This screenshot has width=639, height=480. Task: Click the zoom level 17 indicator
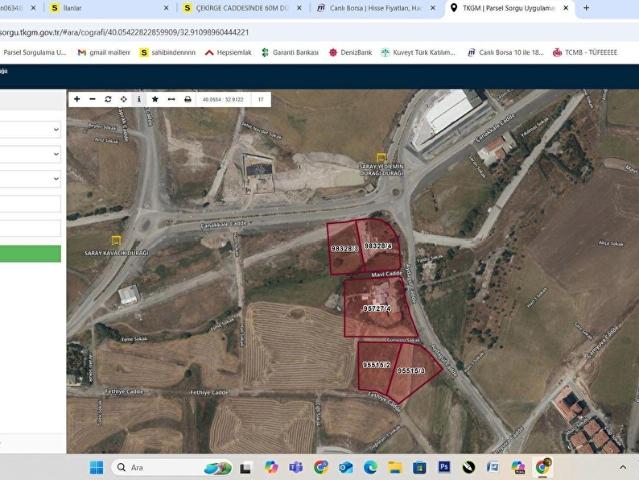click(261, 99)
